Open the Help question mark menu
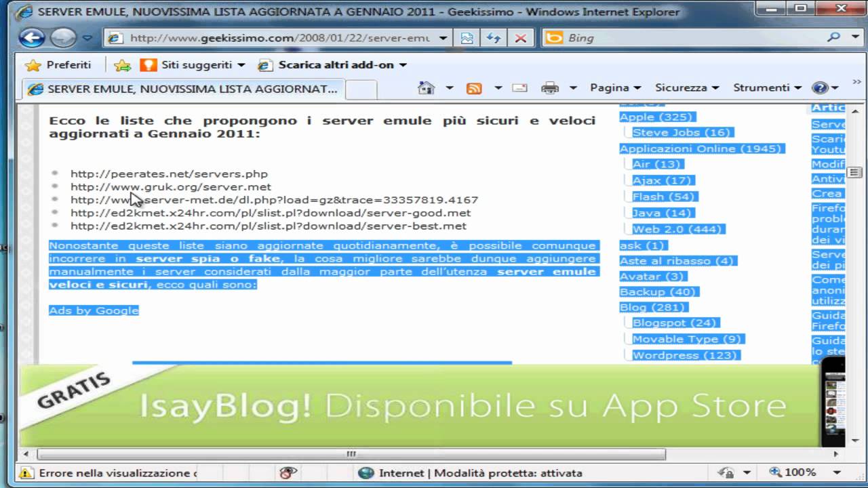This screenshot has width=868, height=488. pyautogui.click(x=825, y=88)
